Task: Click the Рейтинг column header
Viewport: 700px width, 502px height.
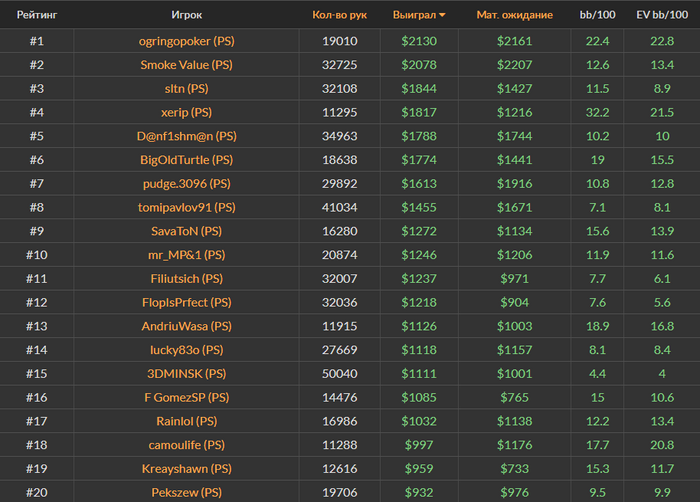Action: (36, 15)
